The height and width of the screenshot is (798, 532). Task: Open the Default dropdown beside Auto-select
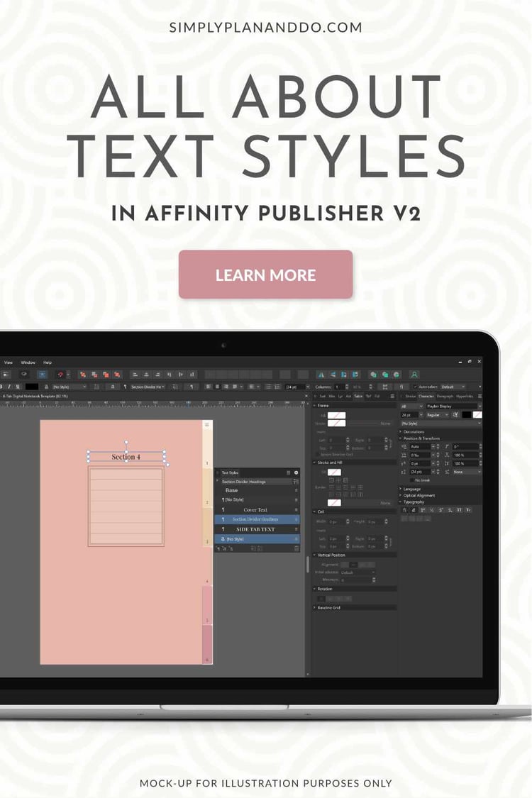tap(453, 387)
